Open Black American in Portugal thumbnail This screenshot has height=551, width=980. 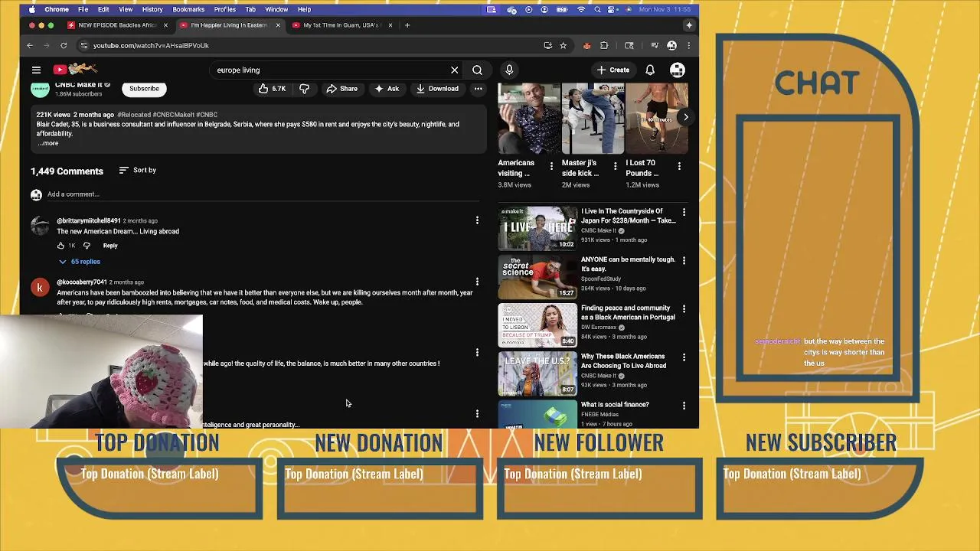pos(537,324)
